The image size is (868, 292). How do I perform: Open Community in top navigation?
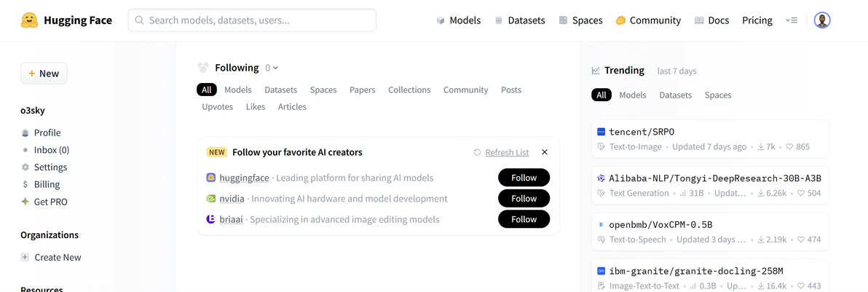pyautogui.click(x=648, y=20)
